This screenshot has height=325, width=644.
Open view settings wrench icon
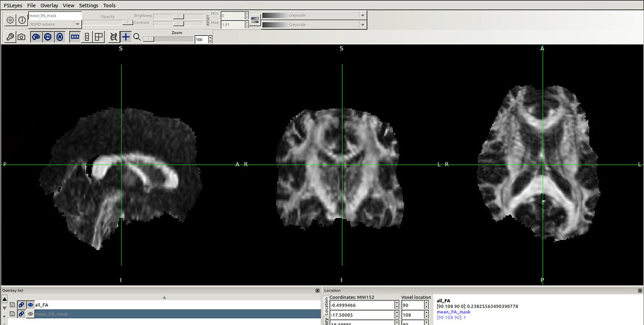10,37
